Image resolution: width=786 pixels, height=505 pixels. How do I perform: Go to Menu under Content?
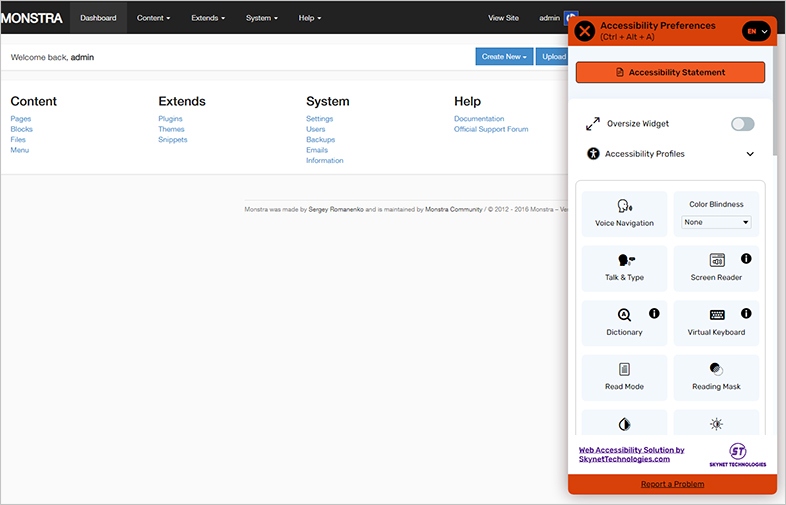tap(20, 150)
